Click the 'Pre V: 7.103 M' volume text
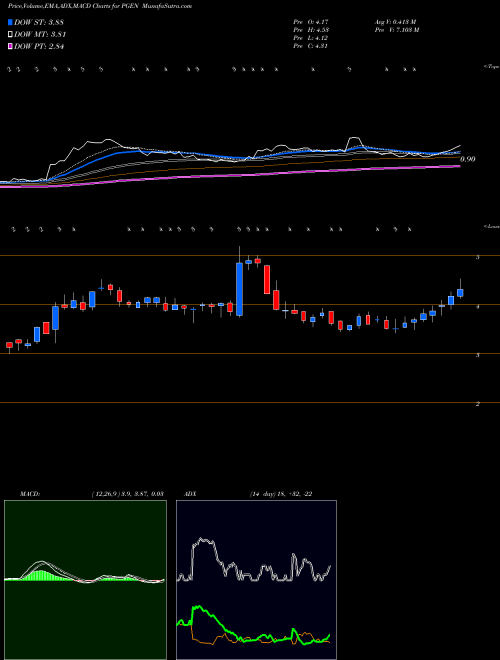 [x=396, y=30]
